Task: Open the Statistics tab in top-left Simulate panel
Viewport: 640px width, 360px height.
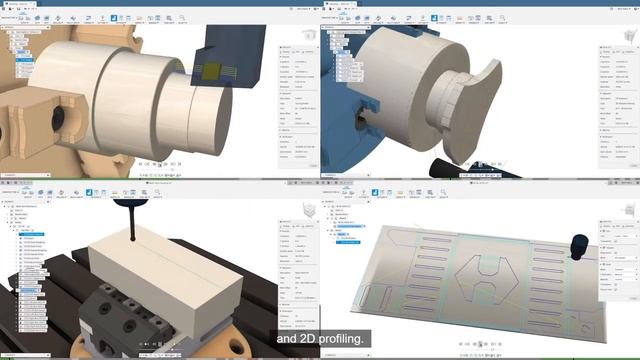Action: (x=309, y=52)
